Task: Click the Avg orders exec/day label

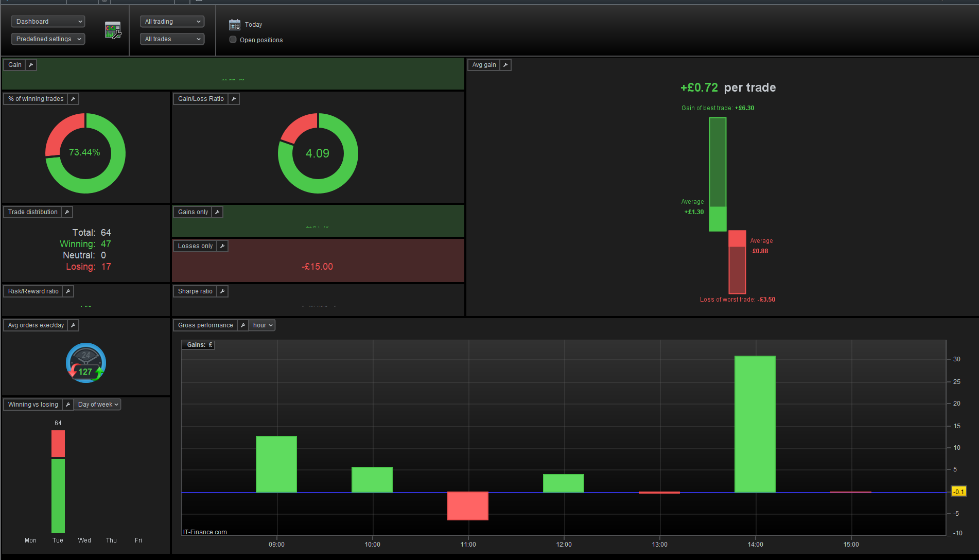Action: coord(36,325)
